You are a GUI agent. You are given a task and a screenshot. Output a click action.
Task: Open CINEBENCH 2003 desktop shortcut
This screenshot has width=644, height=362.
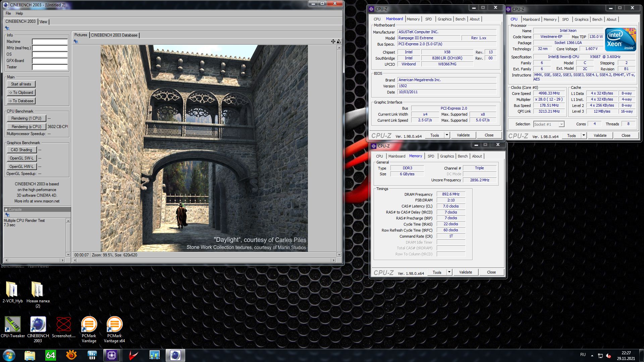click(x=38, y=329)
